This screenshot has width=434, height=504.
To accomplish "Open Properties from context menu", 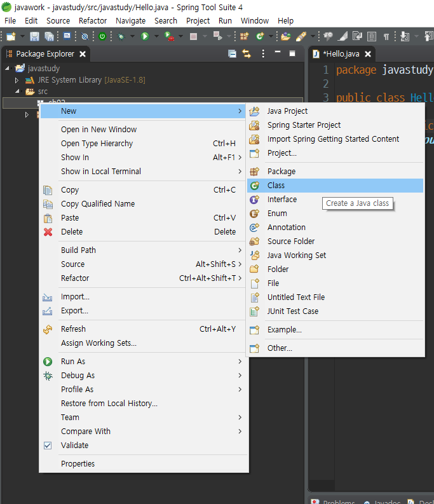I will pos(144,464).
